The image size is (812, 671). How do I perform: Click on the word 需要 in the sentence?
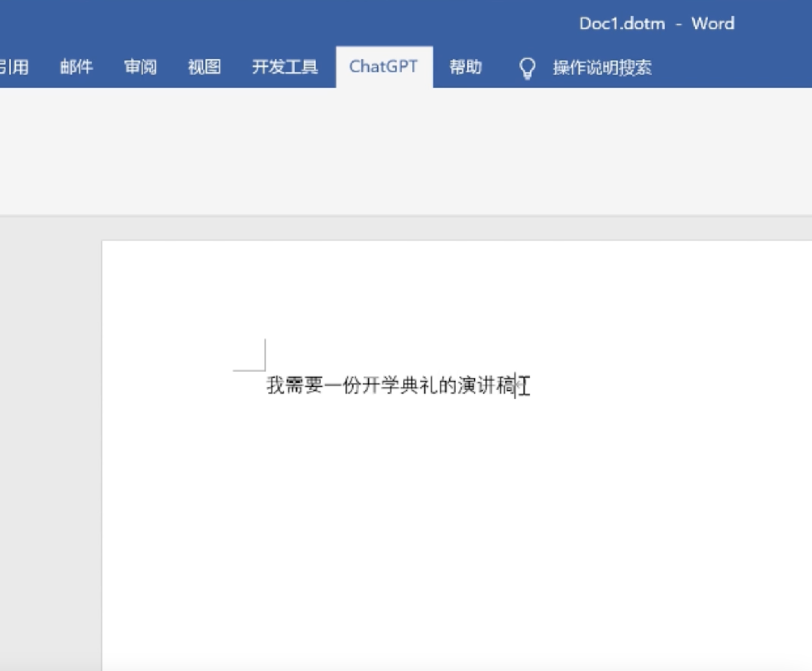pos(304,385)
